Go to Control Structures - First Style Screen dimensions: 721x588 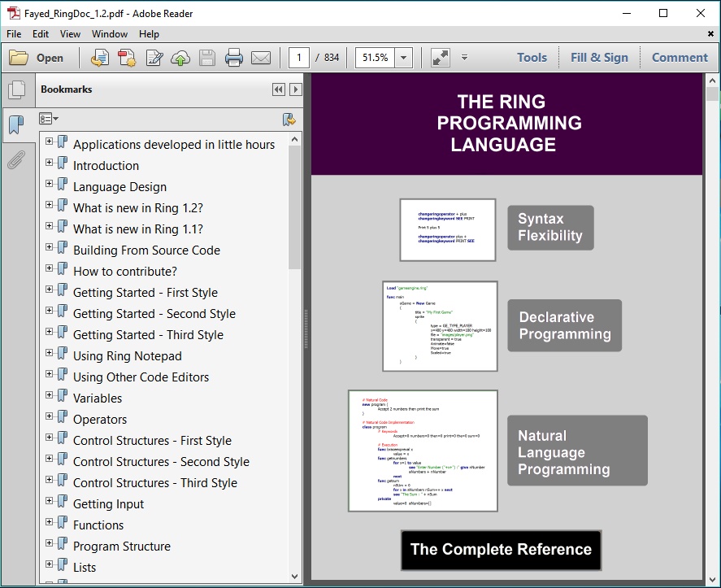click(152, 441)
